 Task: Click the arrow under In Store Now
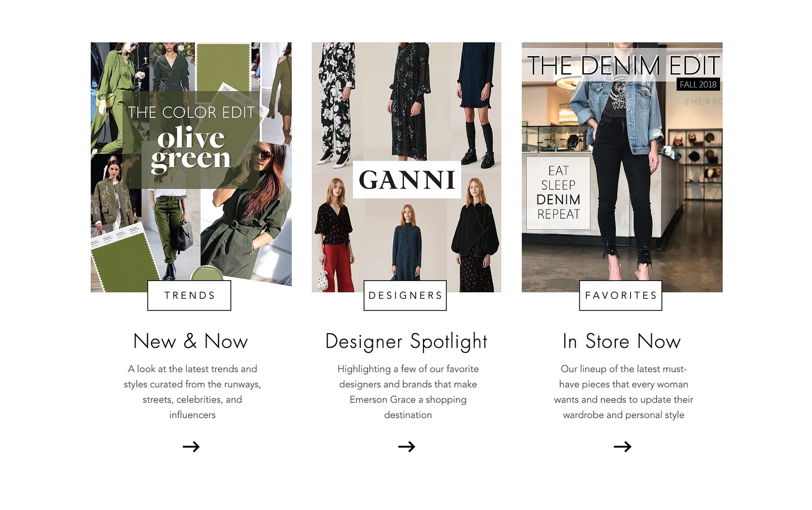[623, 447]
